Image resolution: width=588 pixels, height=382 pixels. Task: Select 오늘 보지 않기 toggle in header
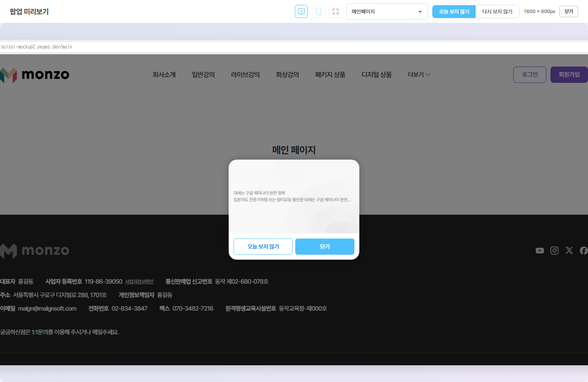(x=454, y=11)
